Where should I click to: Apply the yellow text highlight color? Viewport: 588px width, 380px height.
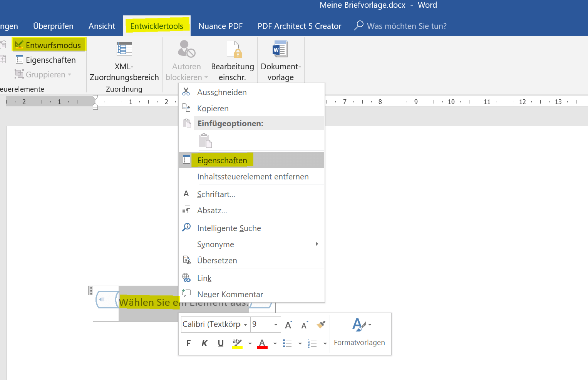point(237,343)
